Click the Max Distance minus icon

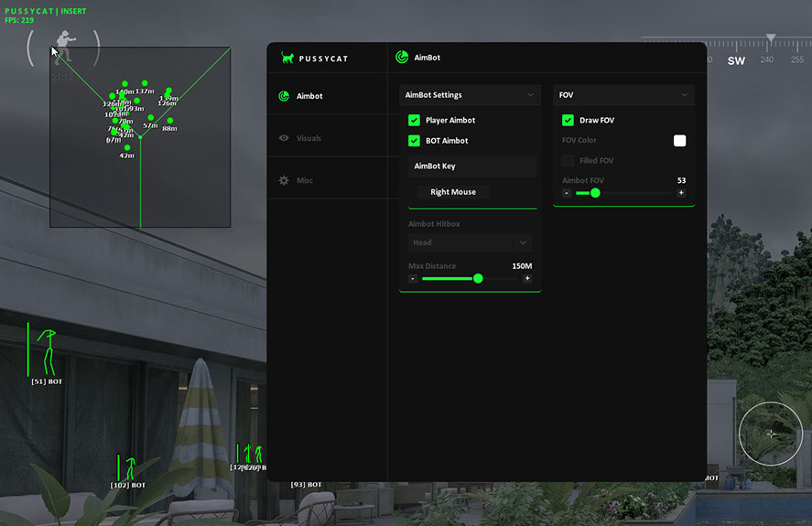click(413, 278)
